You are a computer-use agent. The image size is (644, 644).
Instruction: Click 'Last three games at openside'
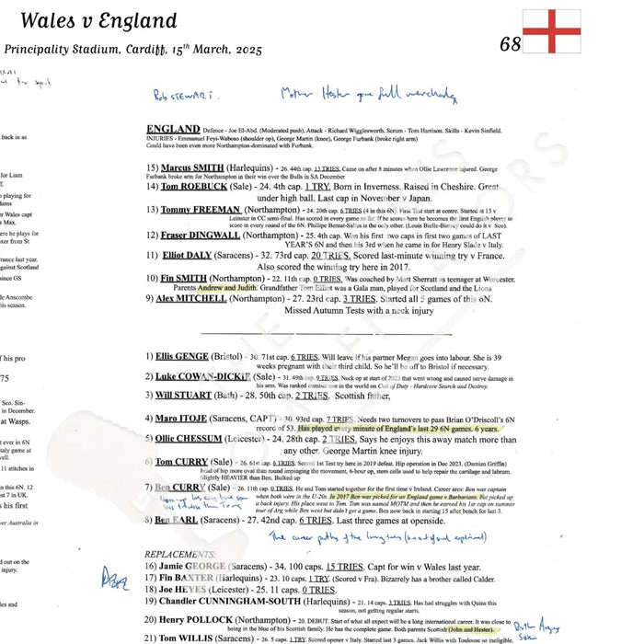coord(391,521)
